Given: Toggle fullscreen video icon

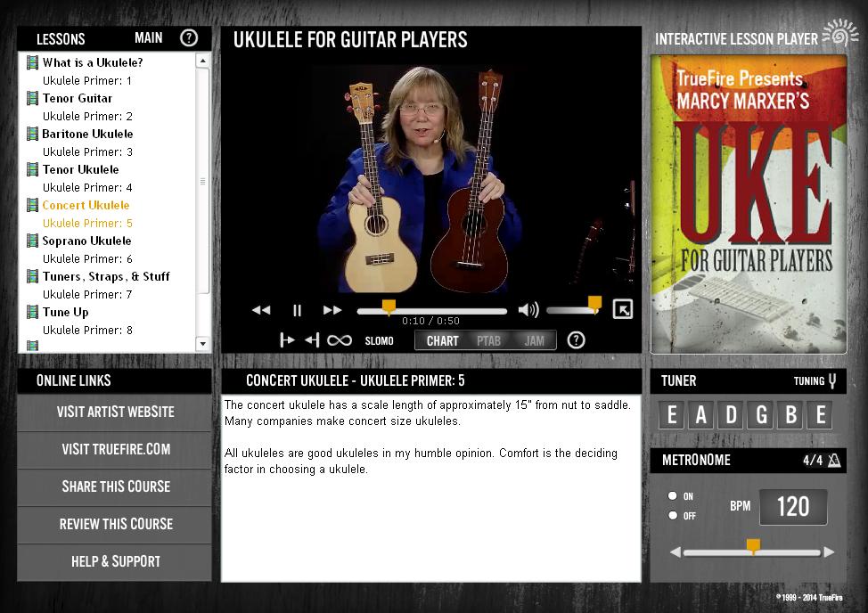Looking at the screenshot, I should coord(623,309).
